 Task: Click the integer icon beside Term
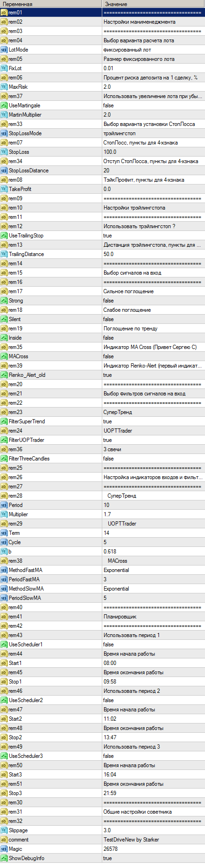[x=4, y=533]
